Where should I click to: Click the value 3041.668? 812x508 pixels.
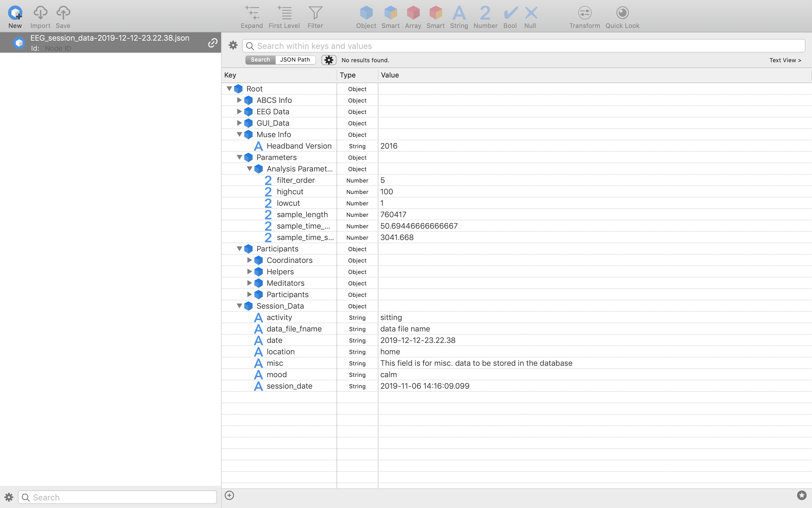point(397,237)
